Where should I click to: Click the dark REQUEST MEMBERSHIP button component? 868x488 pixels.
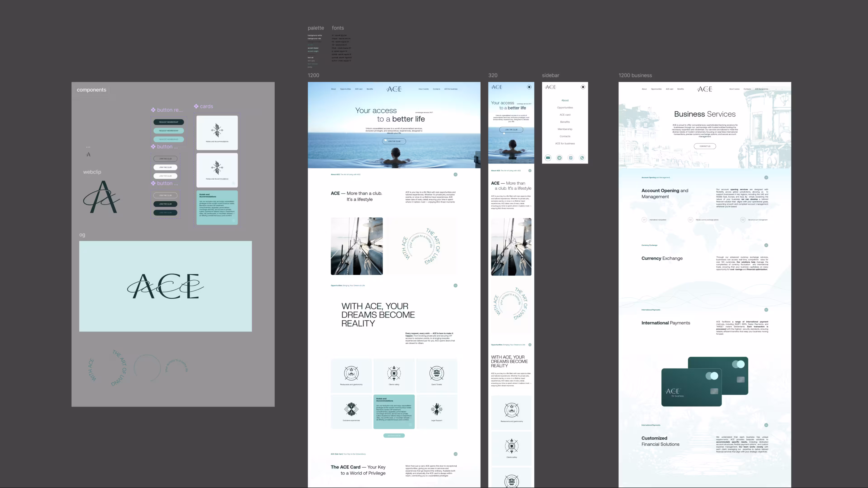click(x=168, y=122)
